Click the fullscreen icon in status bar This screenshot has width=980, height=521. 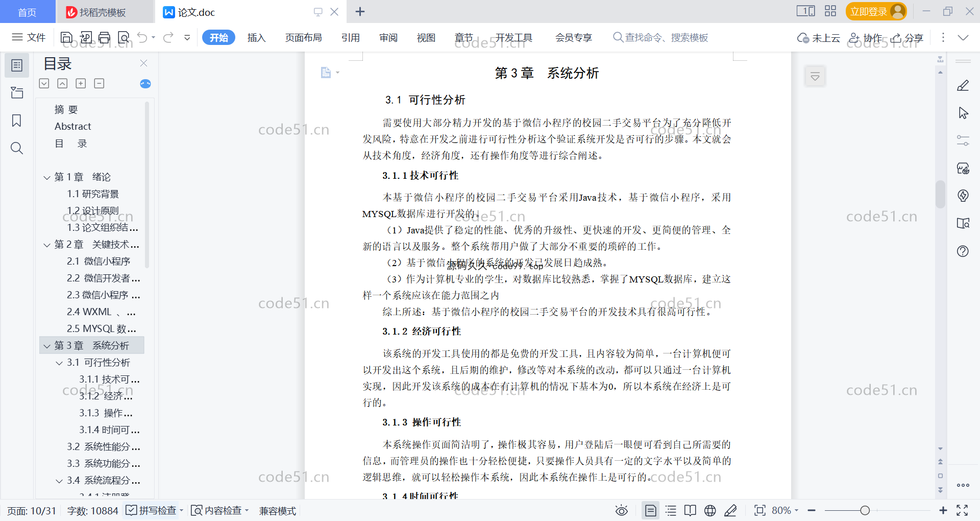pos(962,510)
